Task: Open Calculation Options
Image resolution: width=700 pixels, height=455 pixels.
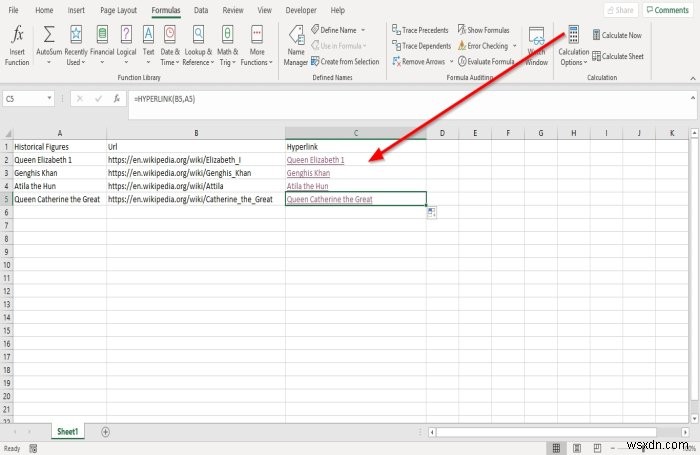Action: coord(574,46)
